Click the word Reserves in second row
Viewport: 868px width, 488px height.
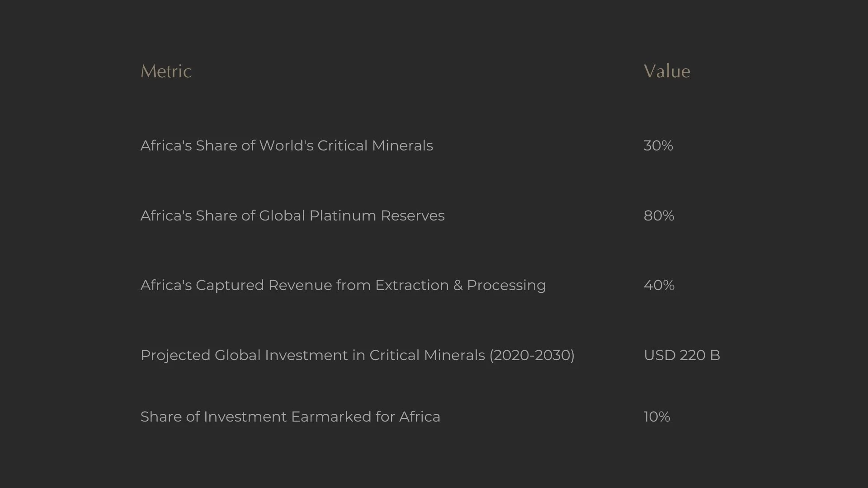(413, 216)
